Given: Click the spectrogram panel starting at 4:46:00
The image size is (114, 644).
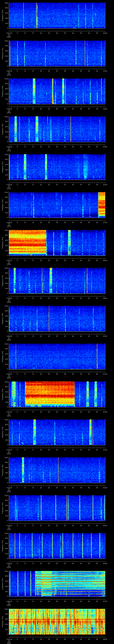Looking at the screenshot, I should point(57,584).
